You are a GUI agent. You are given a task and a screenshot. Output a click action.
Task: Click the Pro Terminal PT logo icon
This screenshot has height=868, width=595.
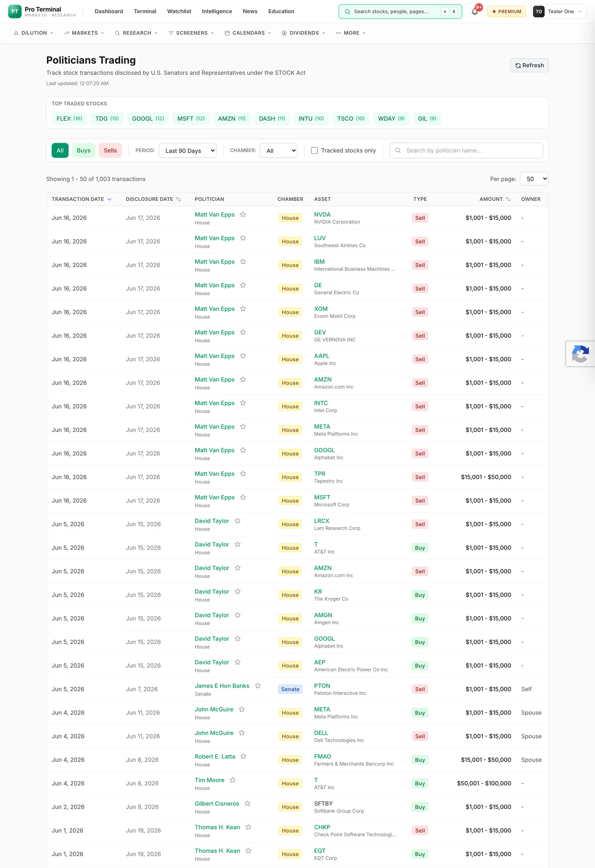[x=15, y=12]
